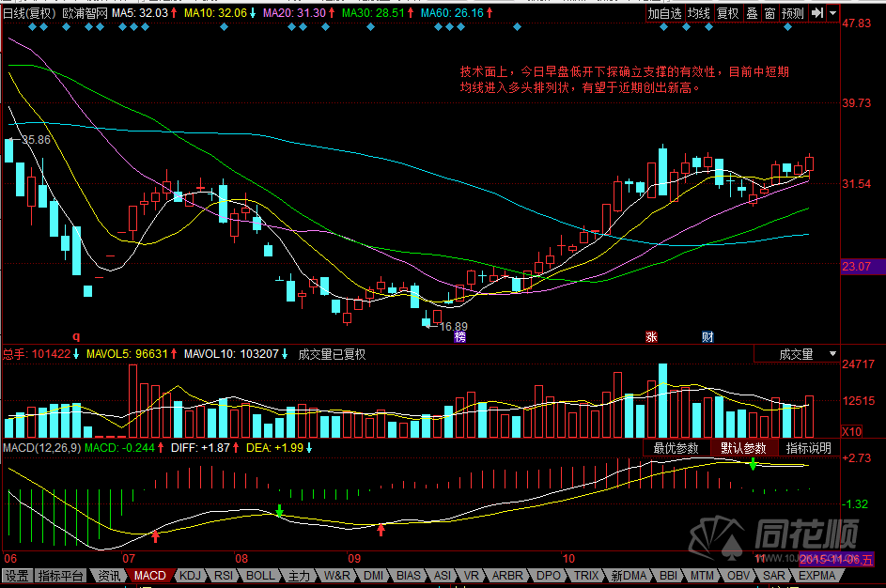Open 指标说明 indicator description

coord(809,448)
